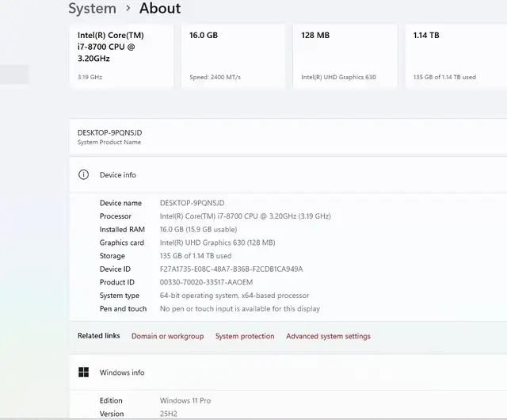The image size is (507, 420).
Task: Click the Storage value 135 GB of 1.14 TB used
Action: [196, 256]
